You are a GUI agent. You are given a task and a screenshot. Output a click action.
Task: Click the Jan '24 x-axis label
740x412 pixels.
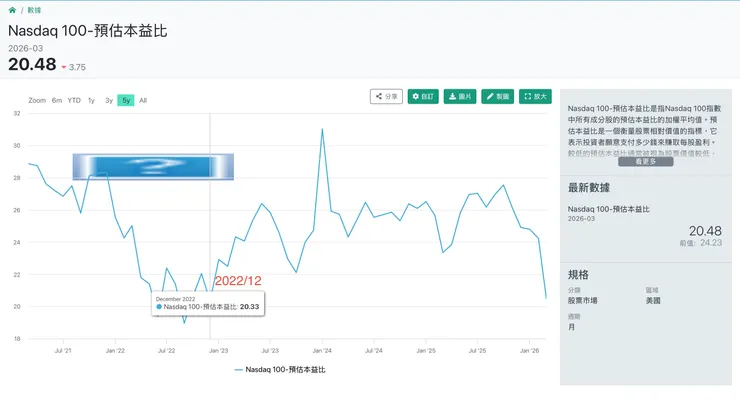(322, 351)
